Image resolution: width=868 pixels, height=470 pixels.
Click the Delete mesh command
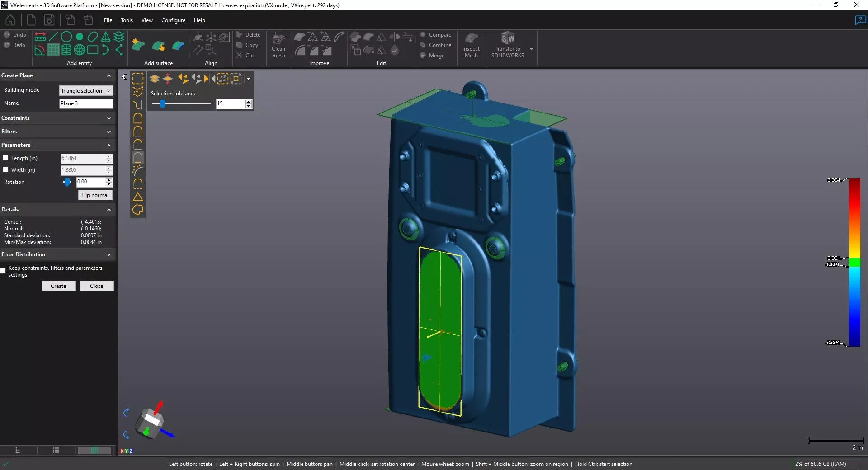(249, 34)
